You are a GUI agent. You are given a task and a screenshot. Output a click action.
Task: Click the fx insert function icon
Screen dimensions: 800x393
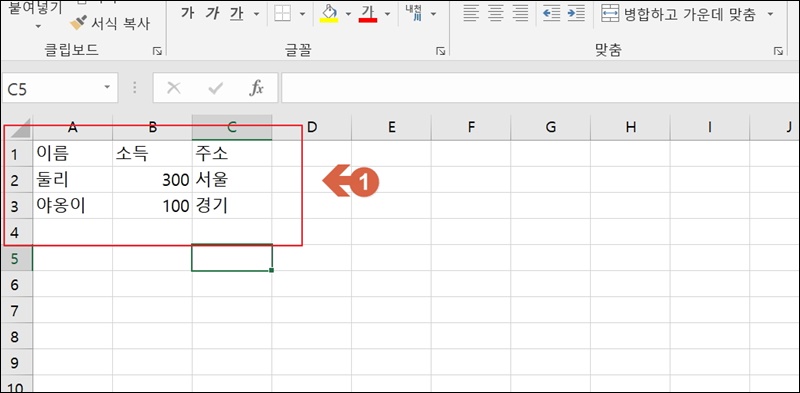pyautogui.click(x=256, y=88)
